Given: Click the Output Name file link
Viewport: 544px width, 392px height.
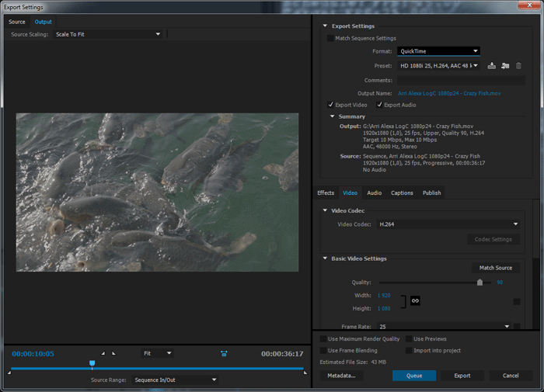Looking at the screenshot, I should (449, 93).
